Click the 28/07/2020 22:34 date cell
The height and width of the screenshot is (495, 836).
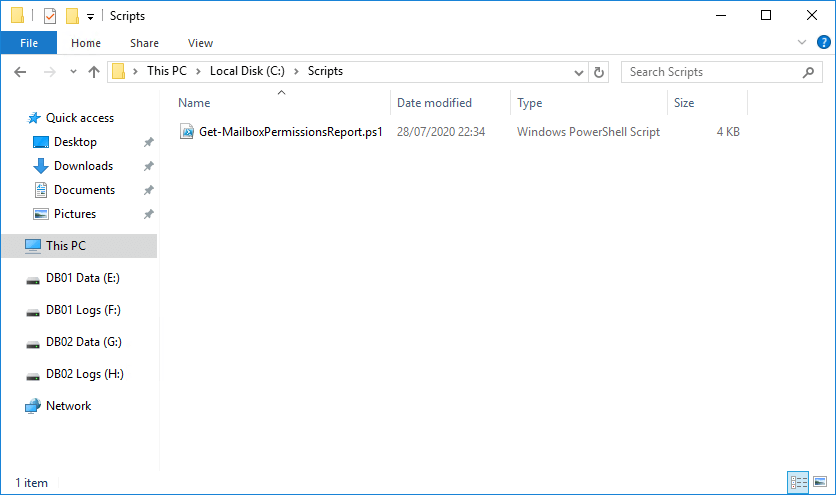(x=441, y=132)
